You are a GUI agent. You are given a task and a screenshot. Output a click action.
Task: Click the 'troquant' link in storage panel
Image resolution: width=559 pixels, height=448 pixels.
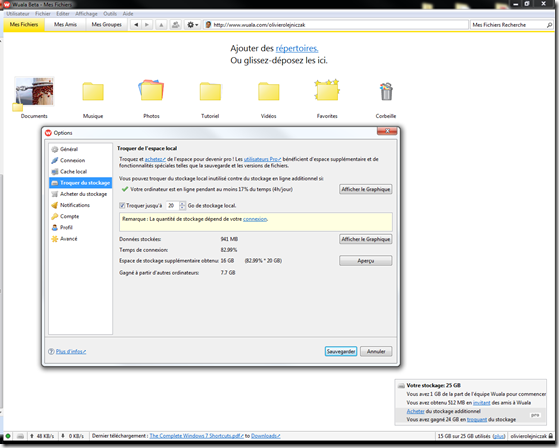point(477,420)
